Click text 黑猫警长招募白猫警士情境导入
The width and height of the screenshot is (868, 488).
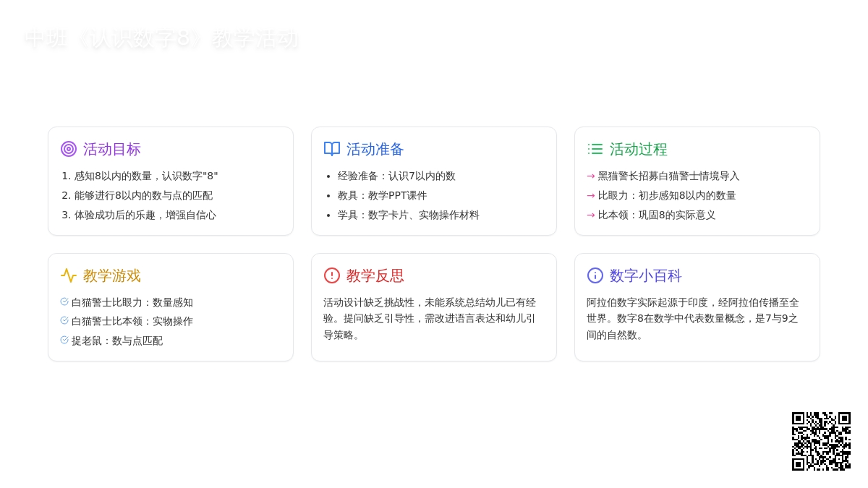(669, 176)
